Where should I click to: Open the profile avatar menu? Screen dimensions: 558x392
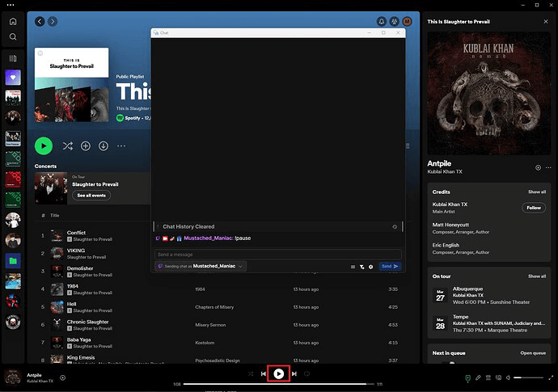[x=407, y=21]
